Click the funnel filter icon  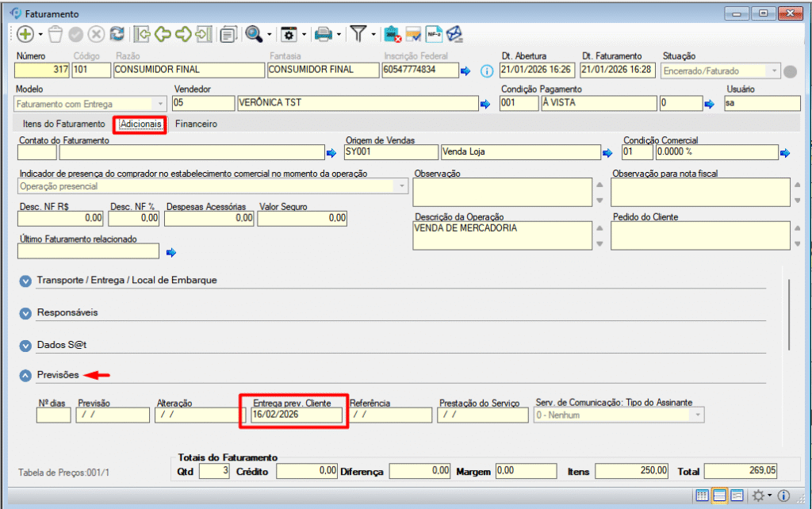point(359,34)
